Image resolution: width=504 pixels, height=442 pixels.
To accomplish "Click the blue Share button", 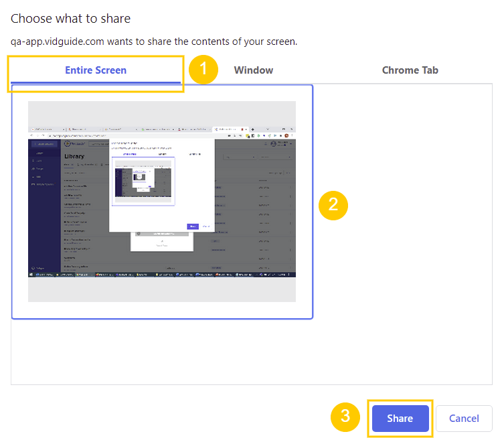I will pos(400,418).
